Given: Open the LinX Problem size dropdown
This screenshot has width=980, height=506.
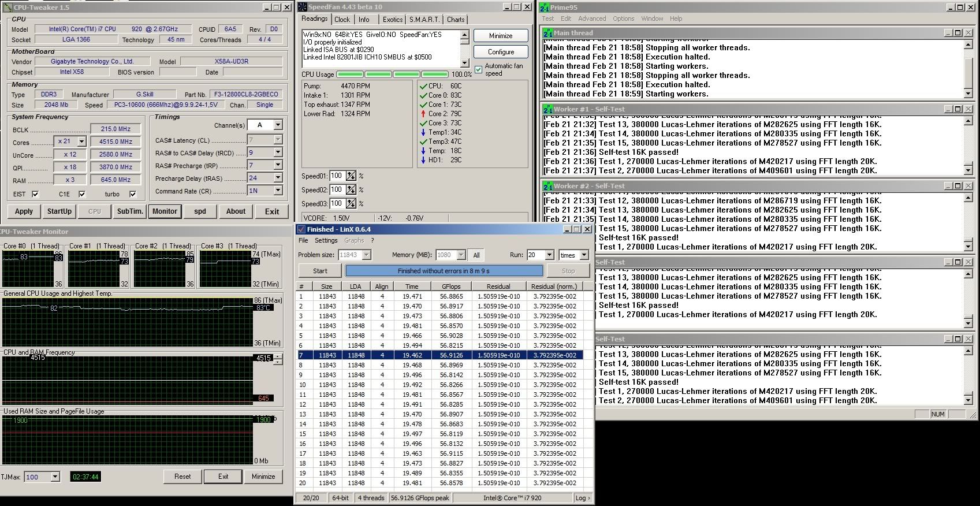Looking at the screenshot, I should (366, 255).
